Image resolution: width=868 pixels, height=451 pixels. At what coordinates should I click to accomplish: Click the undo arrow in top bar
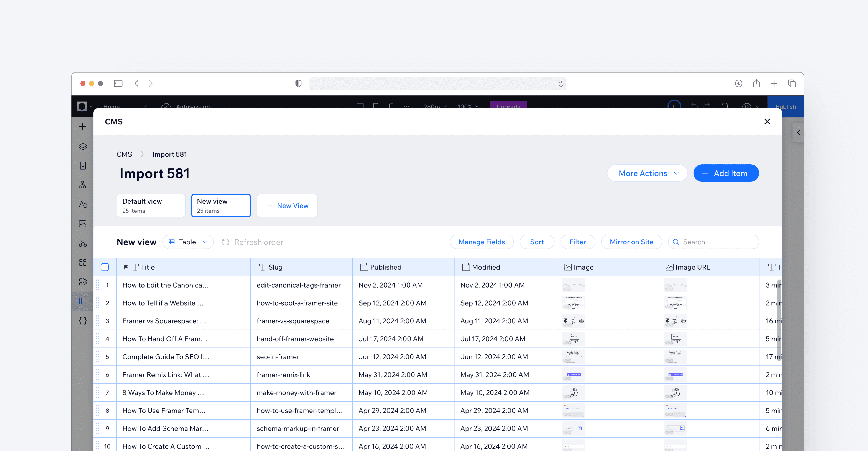(x=694, y=106)
